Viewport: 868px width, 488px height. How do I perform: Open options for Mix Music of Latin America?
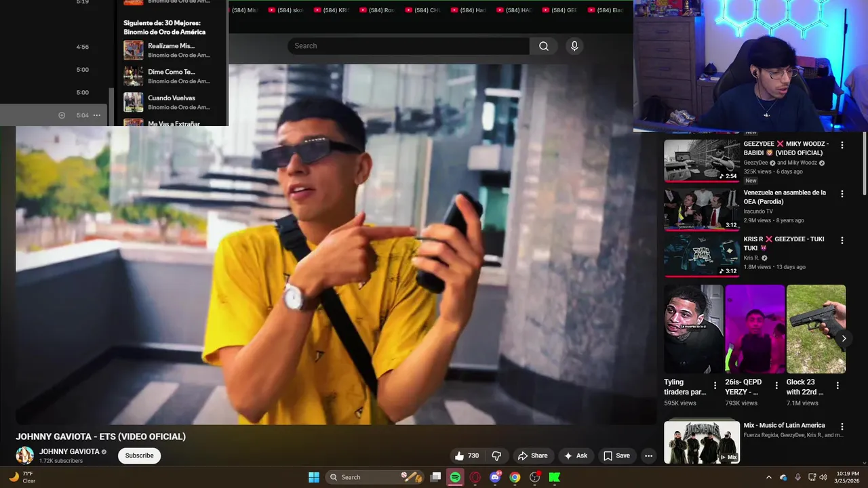coord(842,427)
